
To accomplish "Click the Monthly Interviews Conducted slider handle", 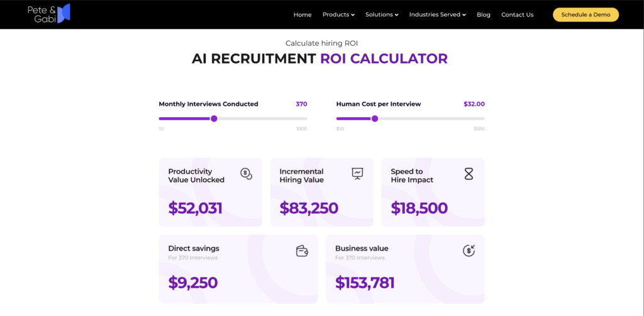I will point(214,119).
